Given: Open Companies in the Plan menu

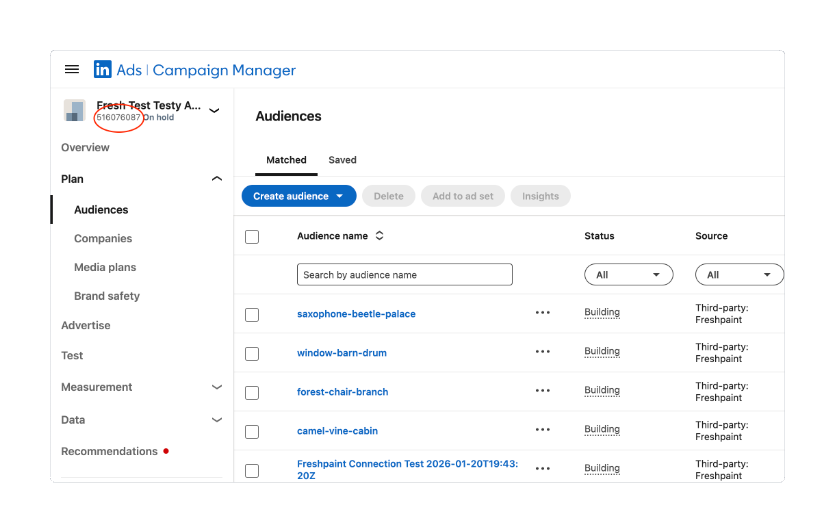Looking at the screenshot, I should pos(103,239).
